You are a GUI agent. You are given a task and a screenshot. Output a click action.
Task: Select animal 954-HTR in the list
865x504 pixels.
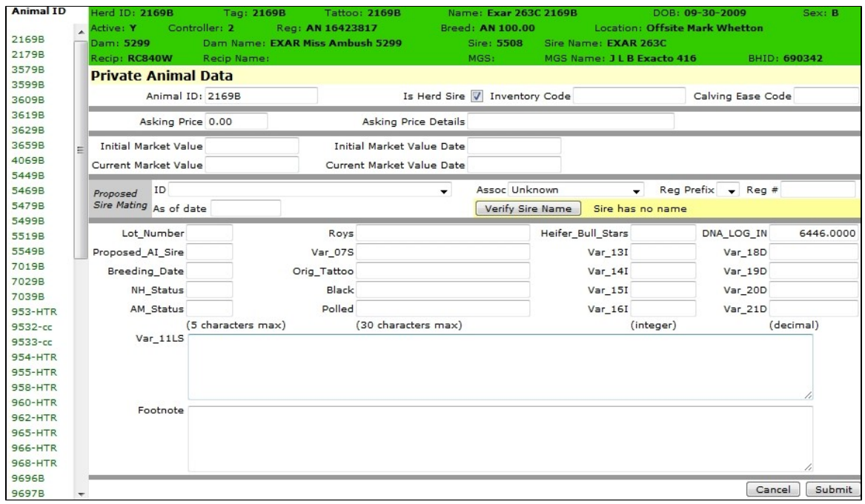[x=34, y=357]
